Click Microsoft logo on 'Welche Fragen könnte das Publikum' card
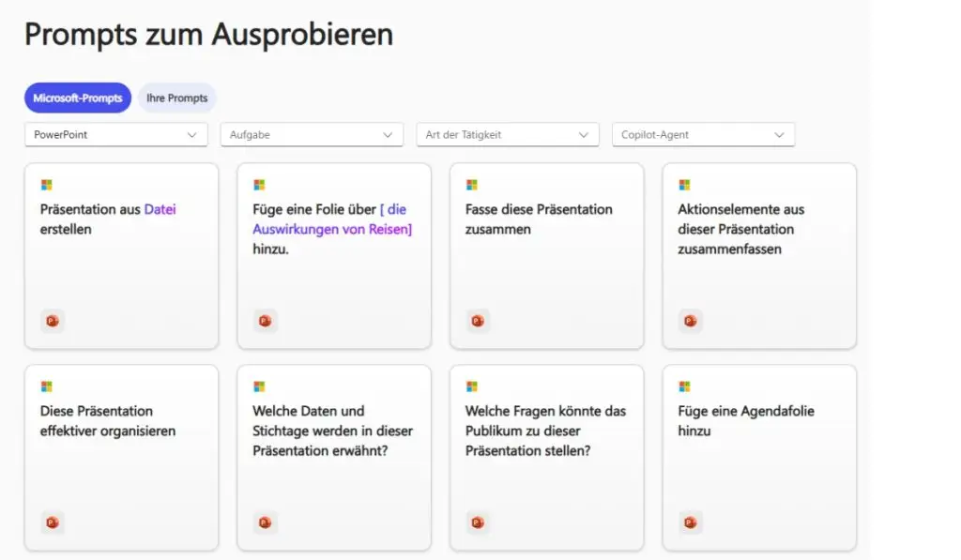The image size is (961, 560). point(472,386)
